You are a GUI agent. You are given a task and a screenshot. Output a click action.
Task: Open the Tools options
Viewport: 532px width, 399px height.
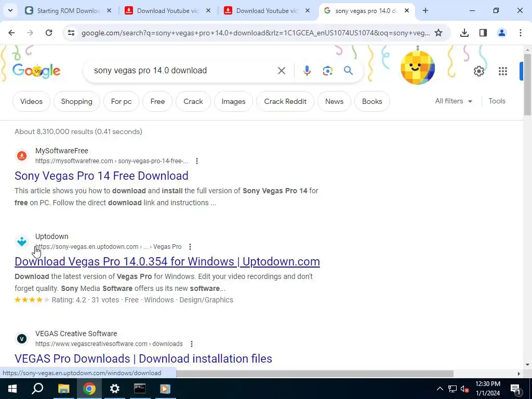coord(497,101)
